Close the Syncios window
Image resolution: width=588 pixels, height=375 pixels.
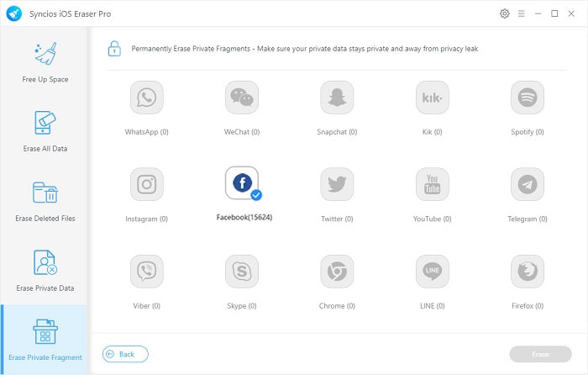point(571,14)
